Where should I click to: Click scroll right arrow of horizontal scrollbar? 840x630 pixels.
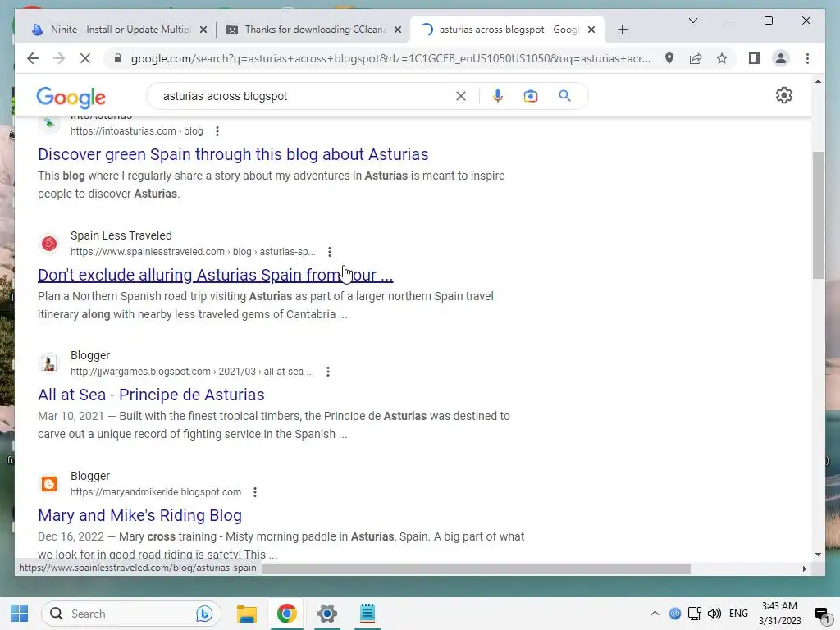[x=804, y=569]
